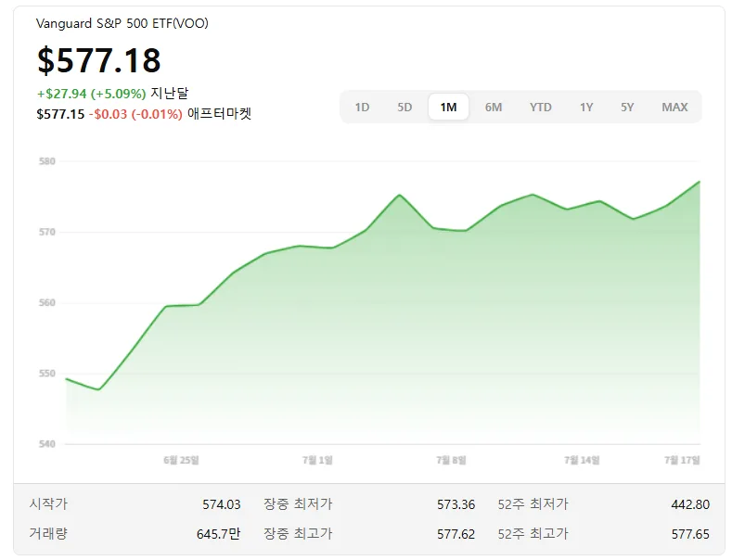Click the $577.15 after-market price
The height and width of the screenshot is (560, 732).
(60, 114)
